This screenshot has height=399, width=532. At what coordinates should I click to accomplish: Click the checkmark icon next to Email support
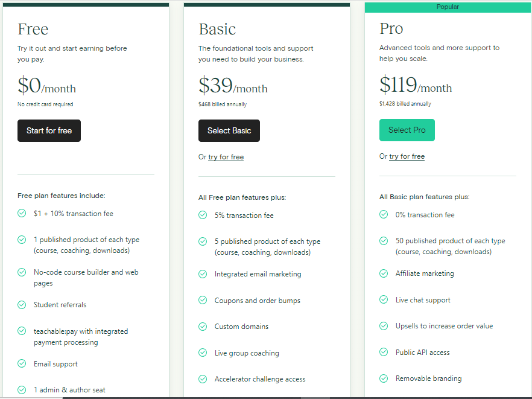[22, 364]
